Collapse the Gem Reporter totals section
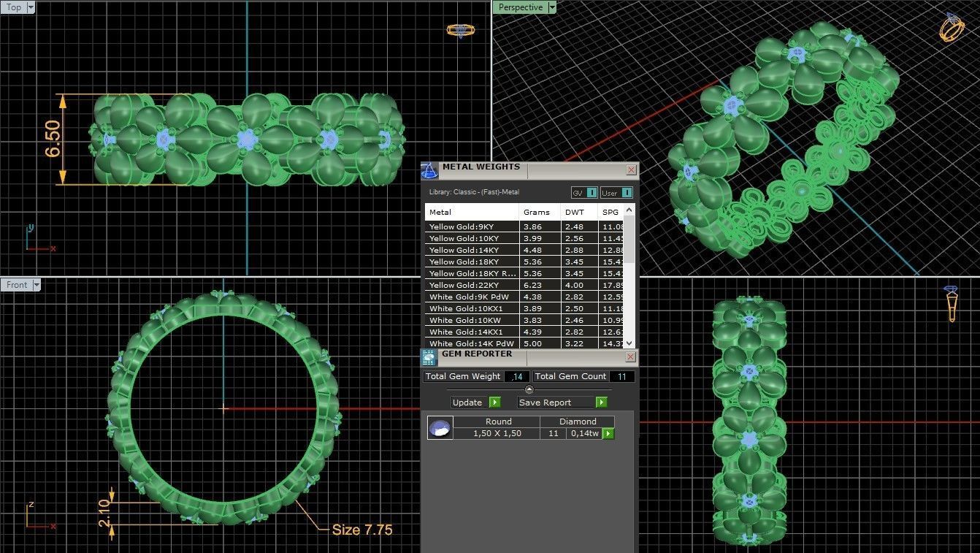The image size is (980, 553). click(x=529, y=389)
